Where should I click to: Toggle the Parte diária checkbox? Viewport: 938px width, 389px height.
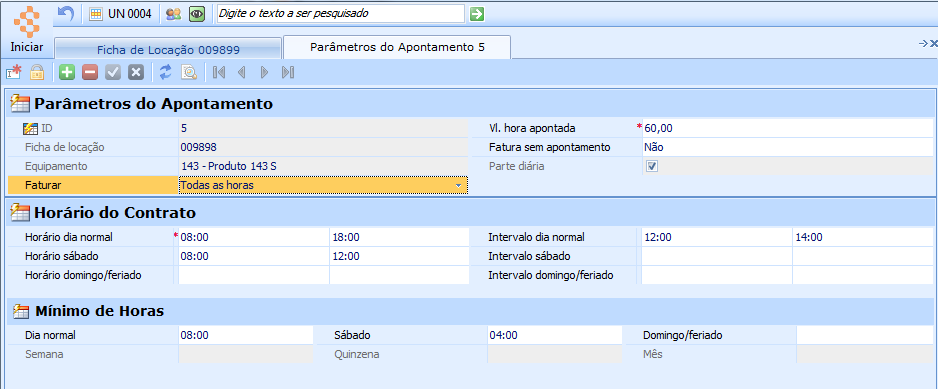(653, 166)
